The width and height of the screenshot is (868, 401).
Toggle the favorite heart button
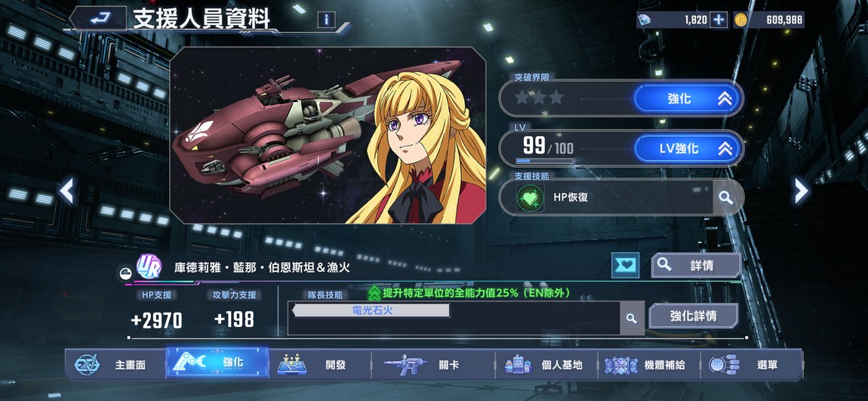tap(626, 265)
